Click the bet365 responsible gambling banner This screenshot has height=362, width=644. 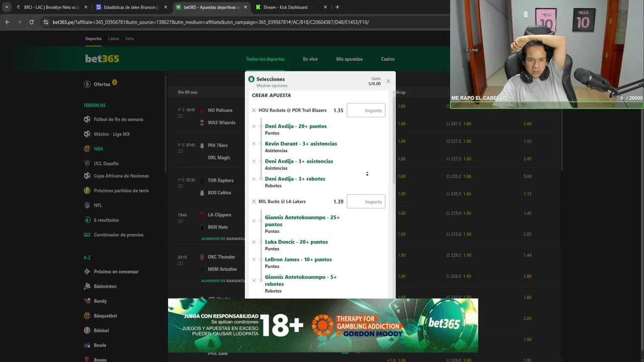tap(323, 325)
